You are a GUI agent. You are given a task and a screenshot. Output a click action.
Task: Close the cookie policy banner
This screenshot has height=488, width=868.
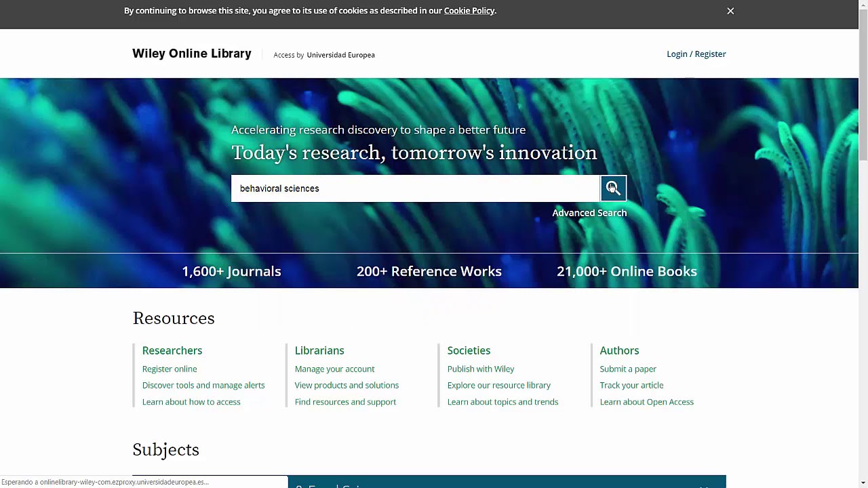pyautogui.click(x=730, y=11)
